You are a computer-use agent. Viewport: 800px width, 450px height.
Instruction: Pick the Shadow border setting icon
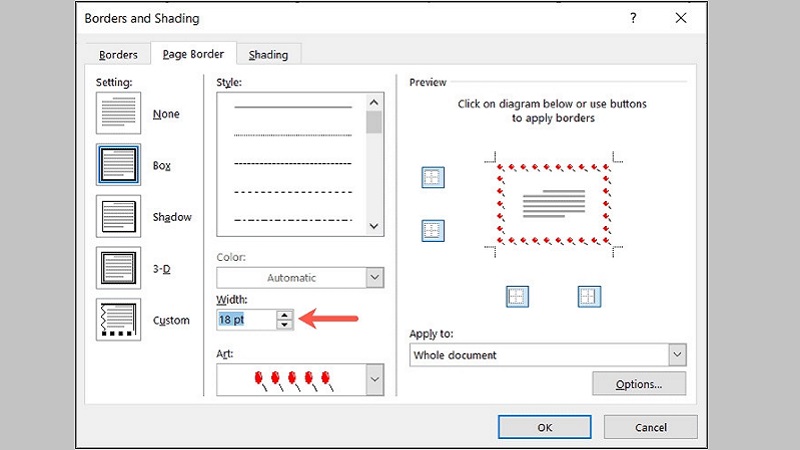tap(118, 216)
